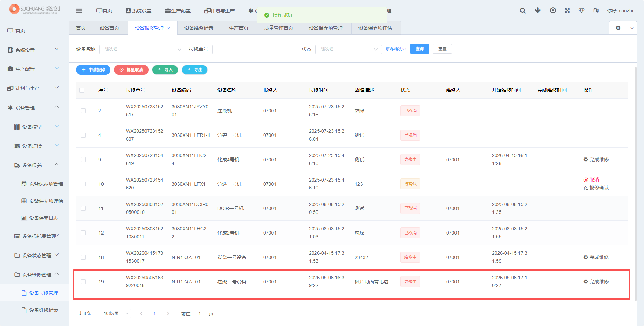
Task: Expand 生产配置 in sidebar
Action: (34, 69)
